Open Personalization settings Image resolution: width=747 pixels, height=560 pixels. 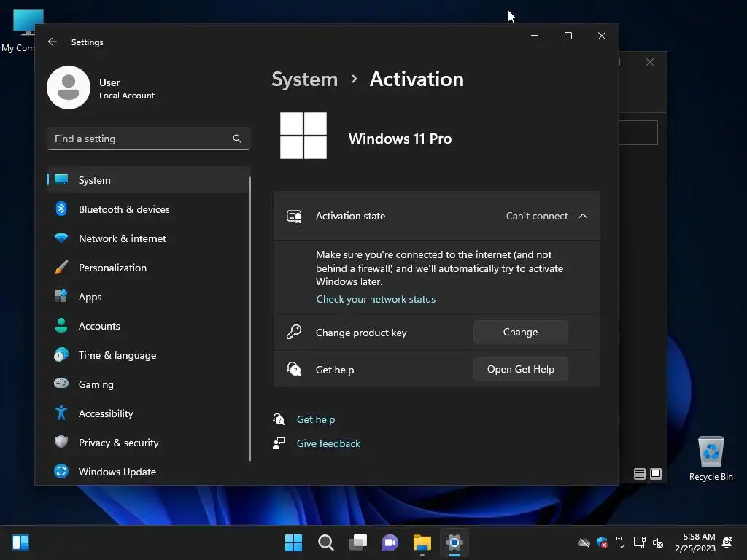point(148,268)
